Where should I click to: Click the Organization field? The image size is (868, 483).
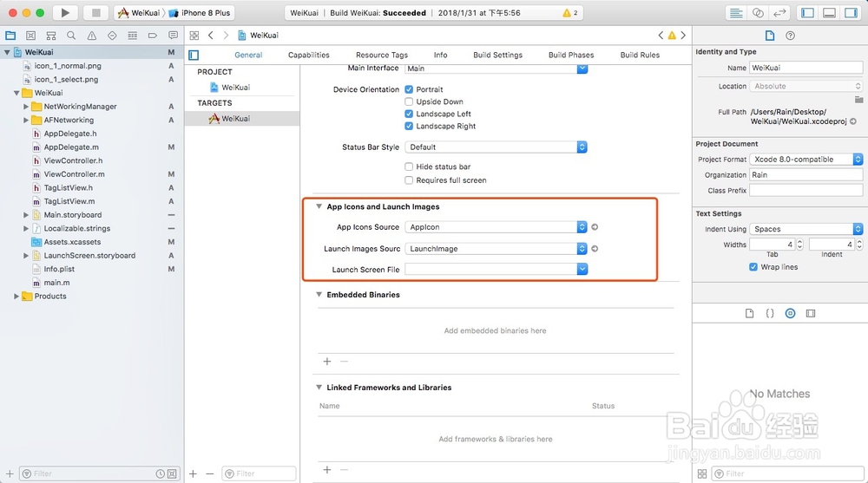806,175
